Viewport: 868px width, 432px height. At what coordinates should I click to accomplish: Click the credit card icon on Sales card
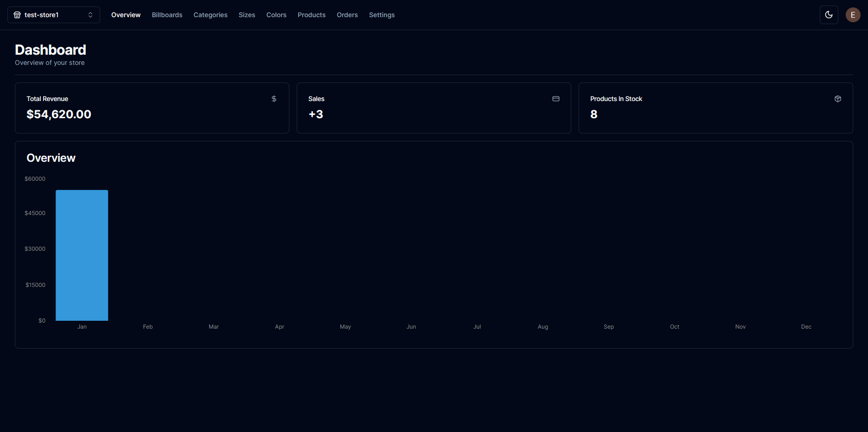tap(556, 99)
